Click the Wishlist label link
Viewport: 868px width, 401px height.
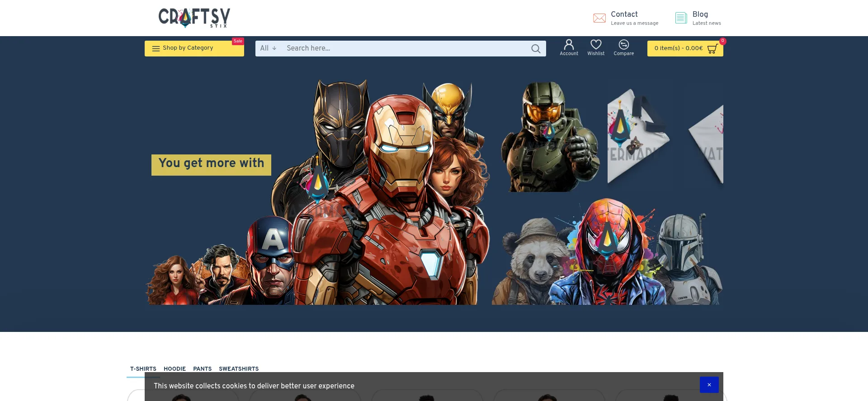[x=596, y=54]
